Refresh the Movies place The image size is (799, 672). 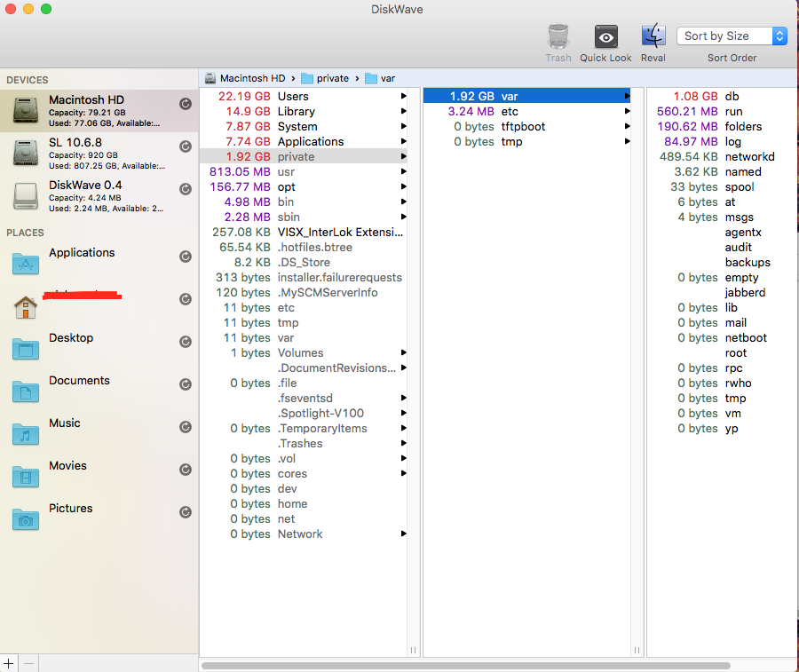(186, 470)
